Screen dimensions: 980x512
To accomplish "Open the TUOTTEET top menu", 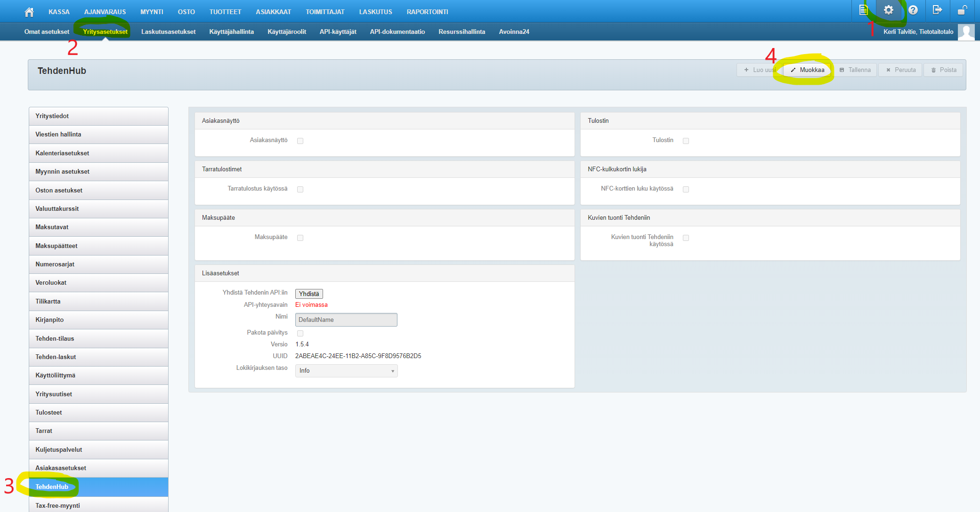I will pos(225,12).
